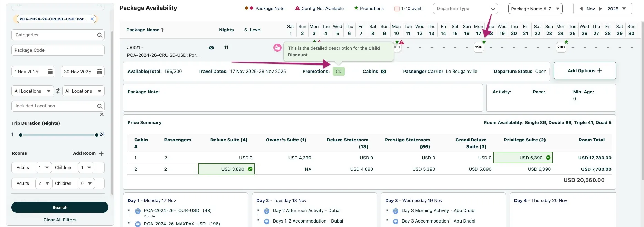The height and width of the screenshot is (227, 644).
Task: Select the USD 3,890 Deluxe Suite price
Action: pos(226,169)
